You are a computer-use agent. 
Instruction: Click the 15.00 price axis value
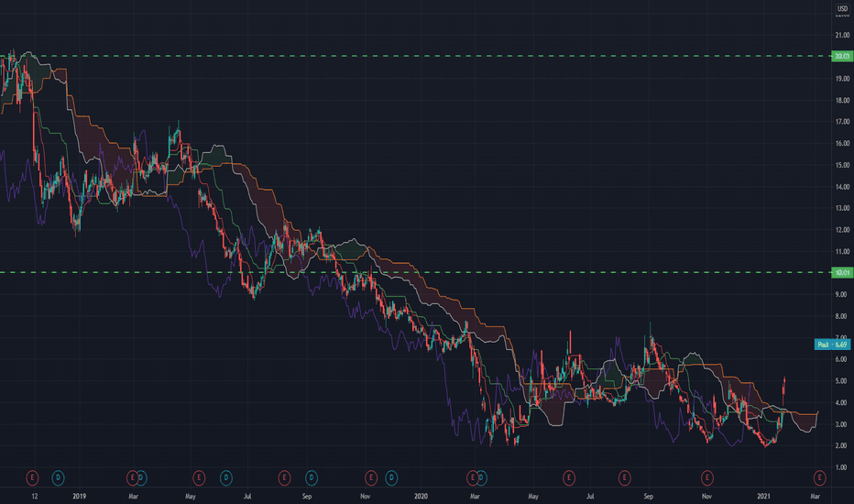pyautogui.click(x=842, y=165)
